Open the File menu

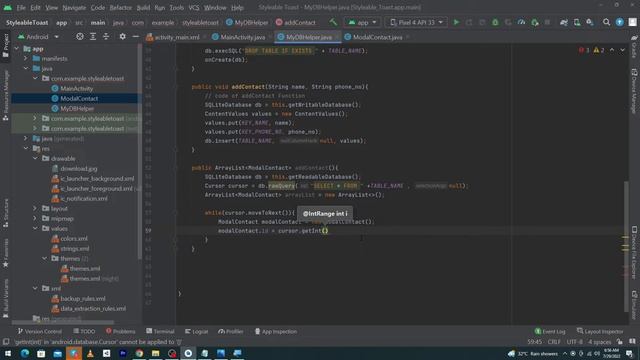click(x=21, y=7)
